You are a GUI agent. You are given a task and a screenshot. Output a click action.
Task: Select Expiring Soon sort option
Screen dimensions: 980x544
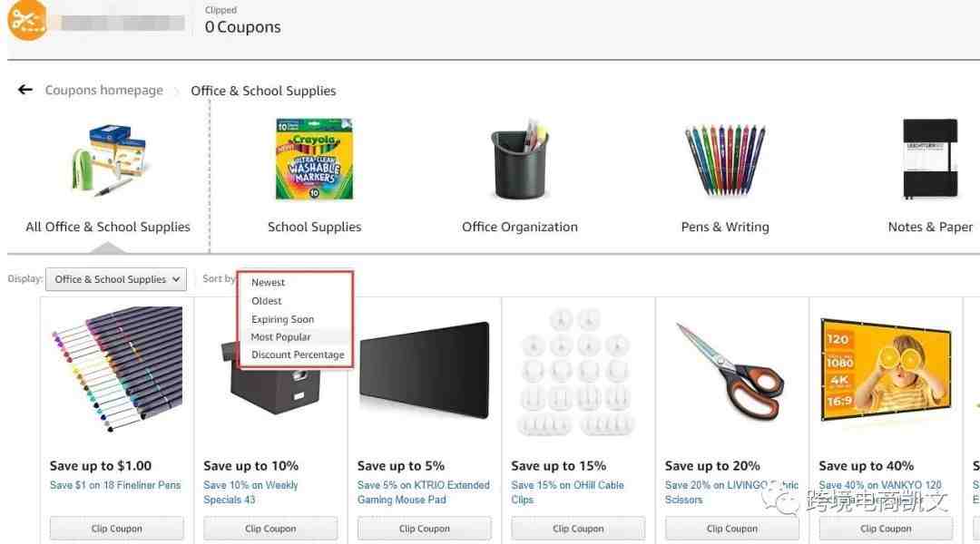click(x=282, y=319)
